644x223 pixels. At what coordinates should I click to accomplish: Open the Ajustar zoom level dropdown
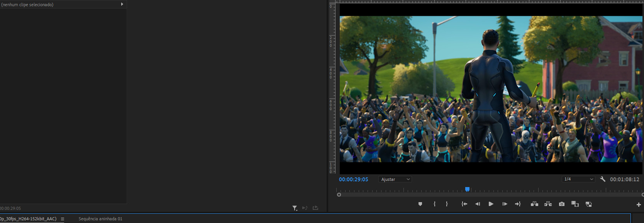click(395, 179)
